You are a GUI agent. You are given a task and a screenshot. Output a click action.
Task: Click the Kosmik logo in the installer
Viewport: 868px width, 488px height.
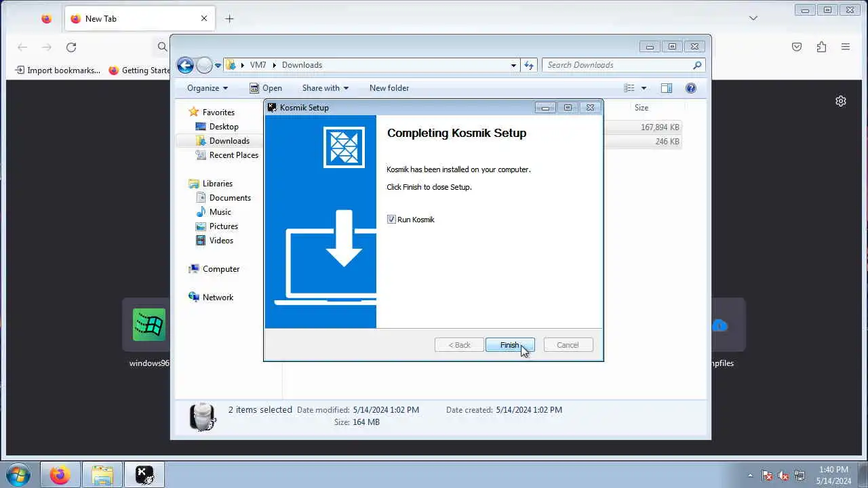(x=344, y=147)
